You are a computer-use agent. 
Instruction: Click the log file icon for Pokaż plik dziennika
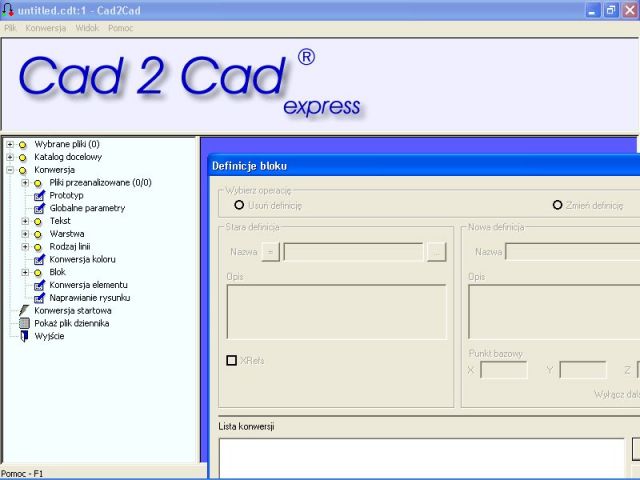point(24,323)
